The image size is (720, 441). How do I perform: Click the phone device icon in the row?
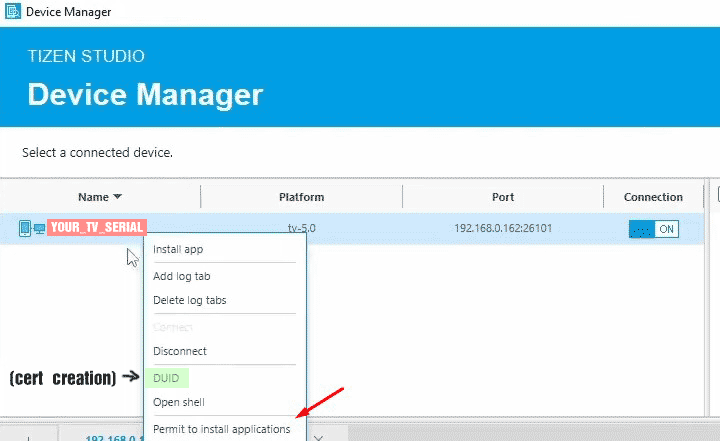[x=25, y=228]
